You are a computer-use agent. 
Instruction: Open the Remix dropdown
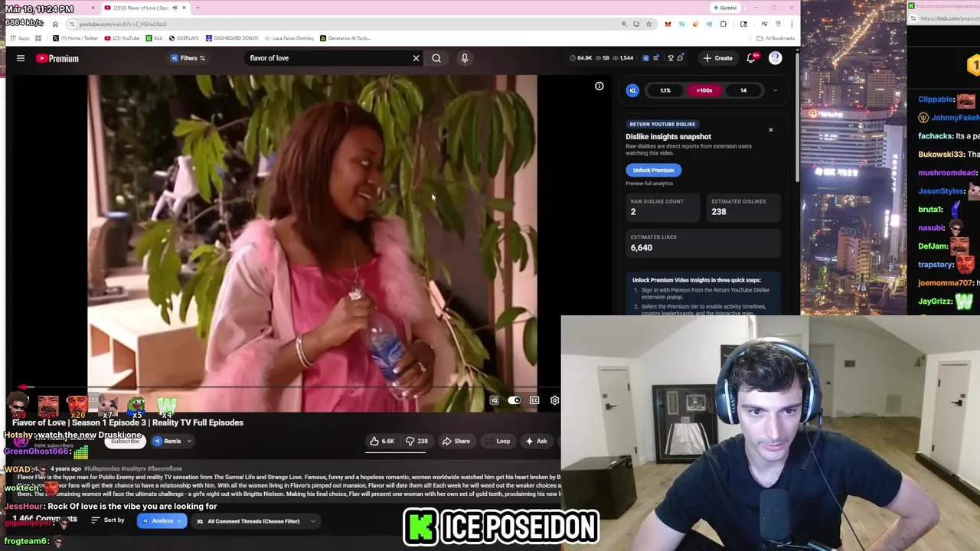click(x=172, y=441)
